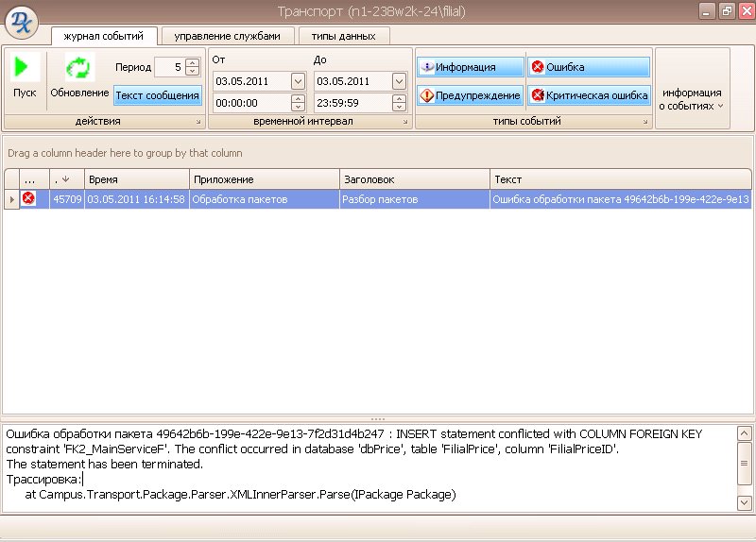
Task: Toggle the Предупреждение event type filter
Action: (x=470, y=95)
